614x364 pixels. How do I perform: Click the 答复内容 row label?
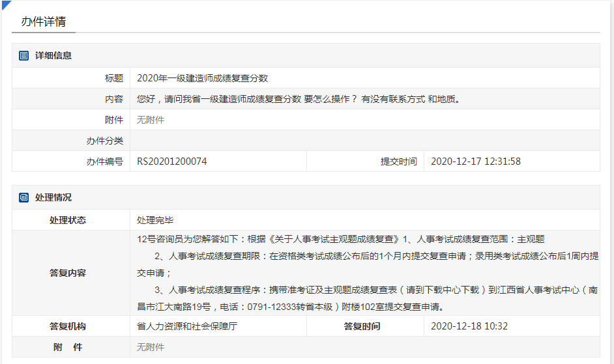(x=67, y=273)
